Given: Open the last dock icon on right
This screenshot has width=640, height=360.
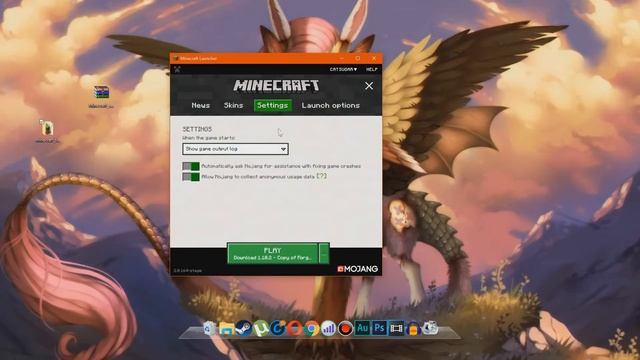Looking at the screenshot, I should click(430, 328).
